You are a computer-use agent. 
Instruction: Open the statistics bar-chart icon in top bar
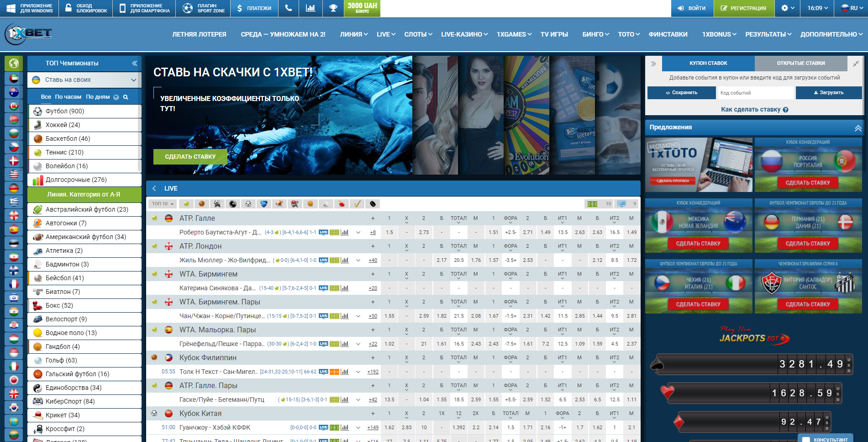pyautogui.click(x=310, y=8)
